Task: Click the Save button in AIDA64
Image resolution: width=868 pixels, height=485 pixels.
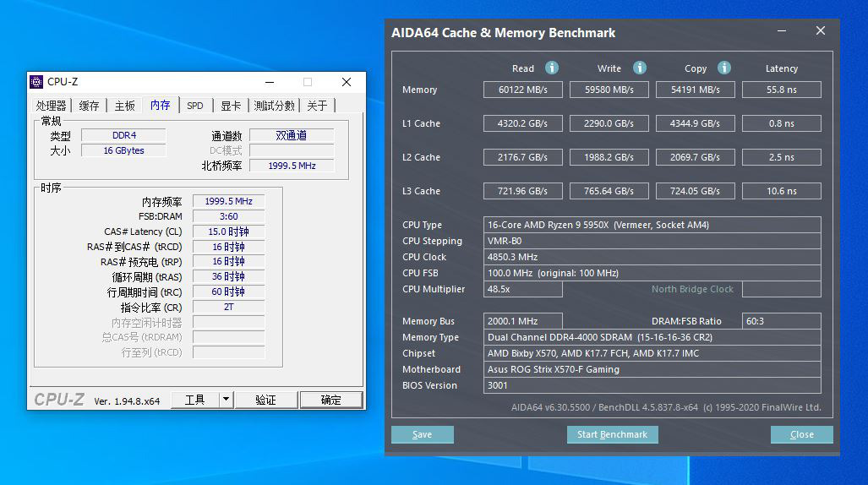Action: click(422, 434)
